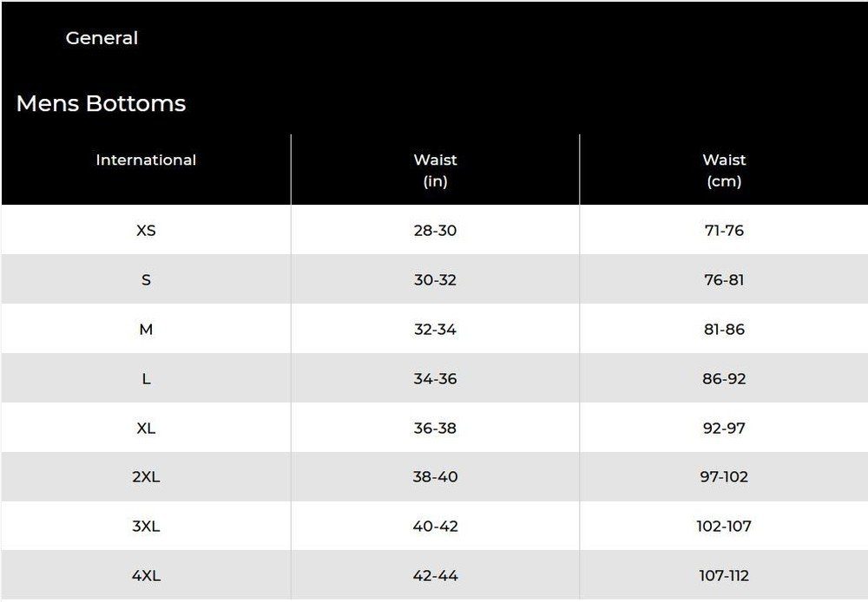Click the International column header

[146, 160]
